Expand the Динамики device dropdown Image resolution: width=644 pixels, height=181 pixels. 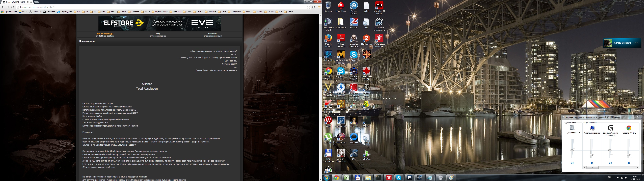tap(579, 133)
